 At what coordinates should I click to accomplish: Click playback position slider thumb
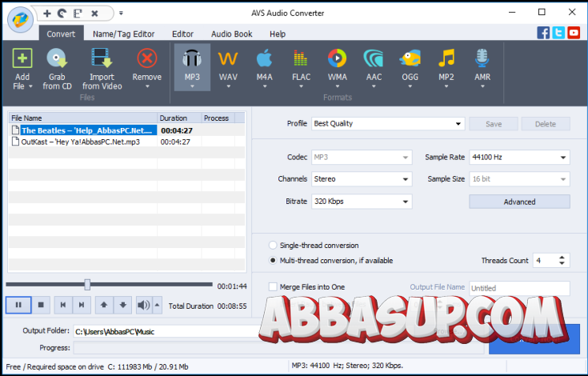pos(87,285)
